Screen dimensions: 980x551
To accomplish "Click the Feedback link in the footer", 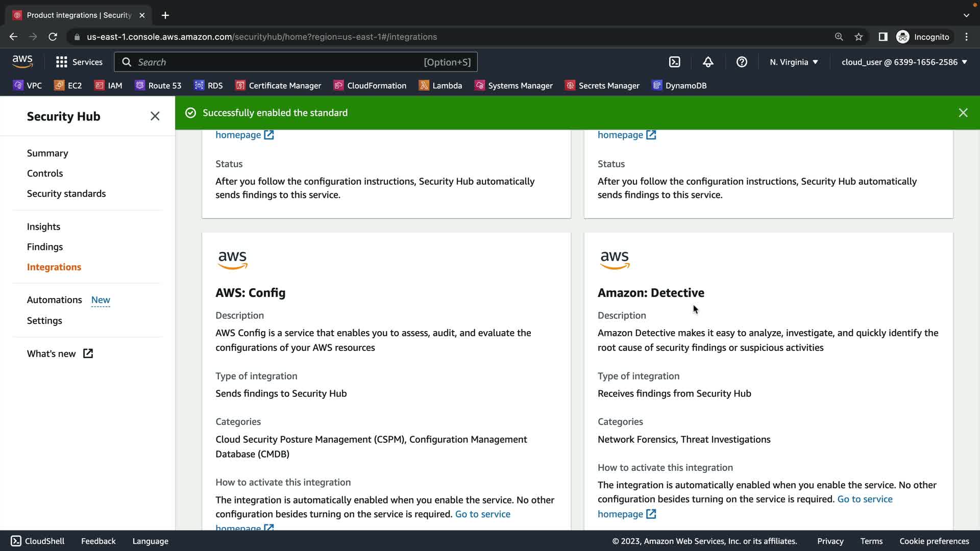I will [98, 541].
